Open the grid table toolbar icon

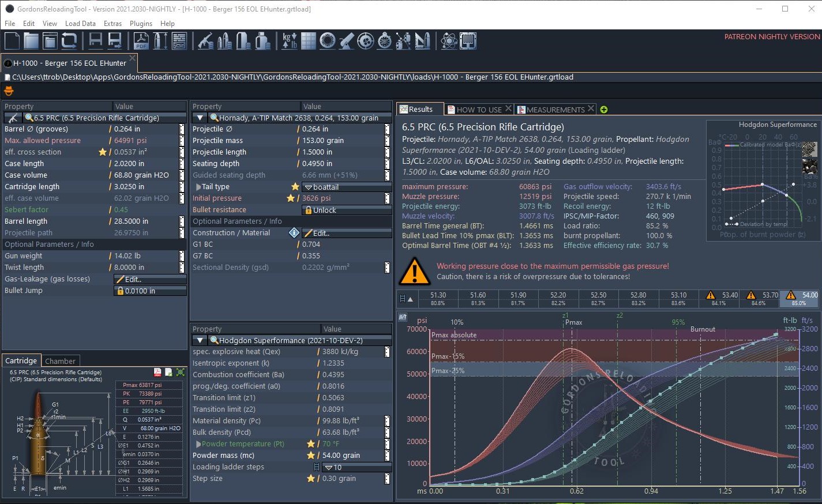tap(309, 41)
